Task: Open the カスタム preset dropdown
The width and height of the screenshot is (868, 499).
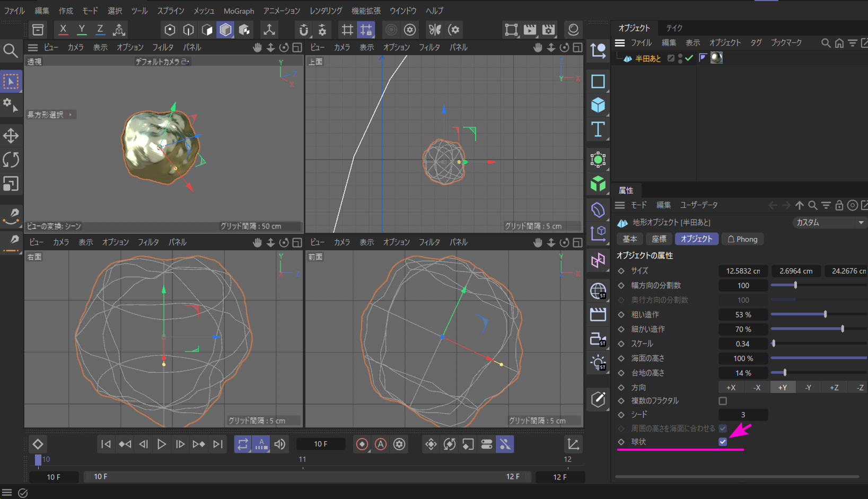Action: (x=829, y=223)
